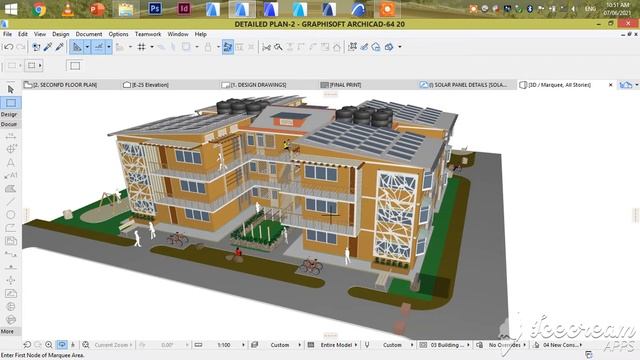Toggle Guide Lines button in toolbar

tap(77, 47)
